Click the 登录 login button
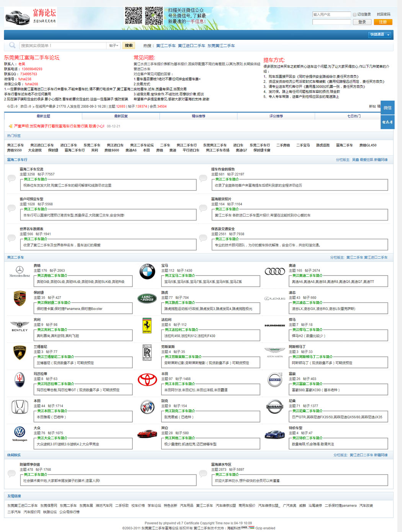This screenshot has width=402, height=532. [362, 22]
